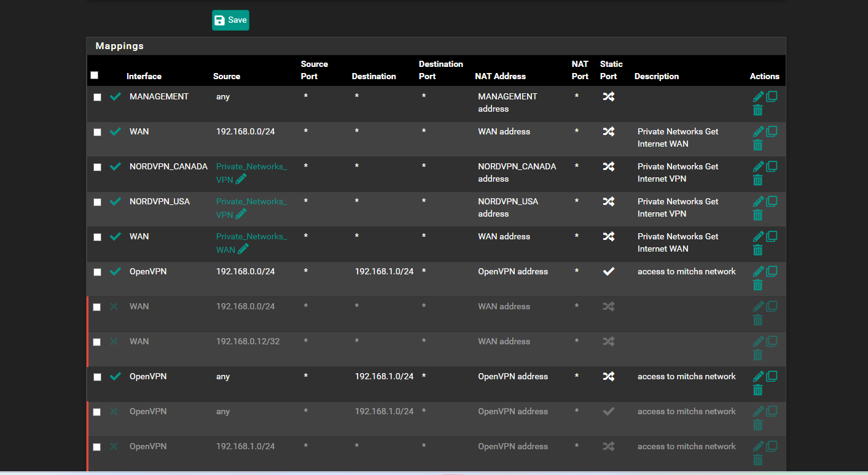Toggle the enabled checkmark on the NORDVPN_USA row

[x=115, y=201]
